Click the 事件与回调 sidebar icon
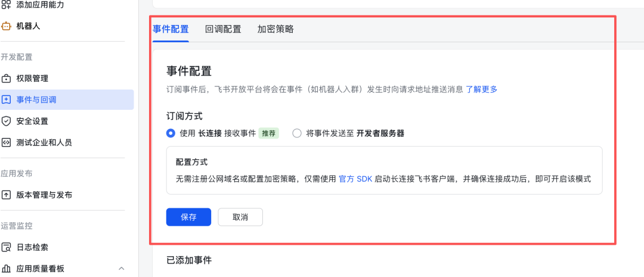 [7, 100]
